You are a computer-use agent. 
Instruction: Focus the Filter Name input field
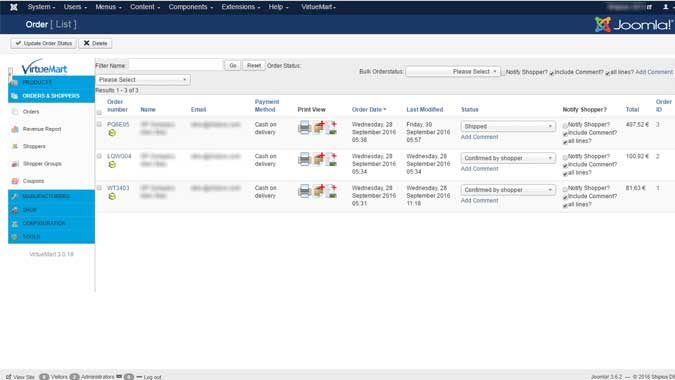click(x=176, y=65)
